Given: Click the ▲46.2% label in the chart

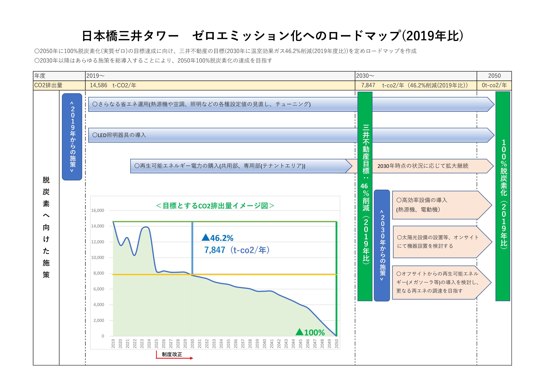Looking at the screenshot, I should click(218, 238).
